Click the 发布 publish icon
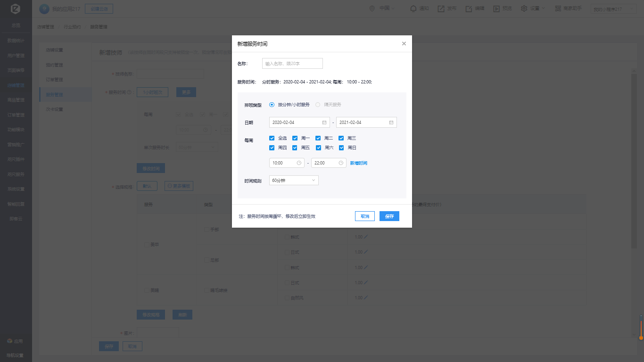Image resolution: width=644 pixels, height=362 pixels. (x=441, y=8)
